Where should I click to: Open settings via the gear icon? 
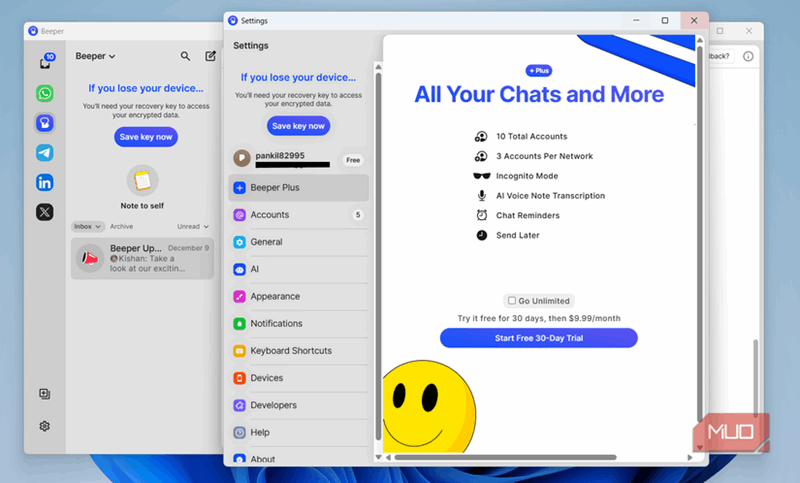pos(45,426)
